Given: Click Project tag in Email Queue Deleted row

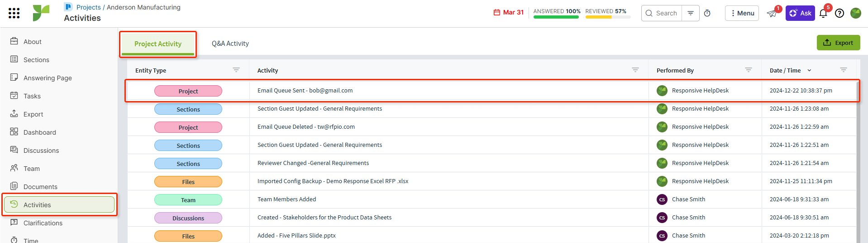Looking at the screenshot, I should coord(188,127).
